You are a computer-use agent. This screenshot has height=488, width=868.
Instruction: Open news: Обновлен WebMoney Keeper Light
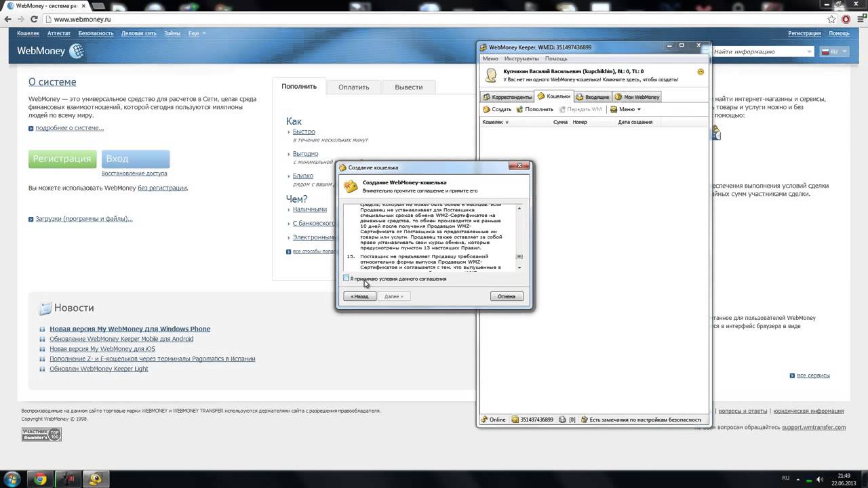(x=98, y=369)
